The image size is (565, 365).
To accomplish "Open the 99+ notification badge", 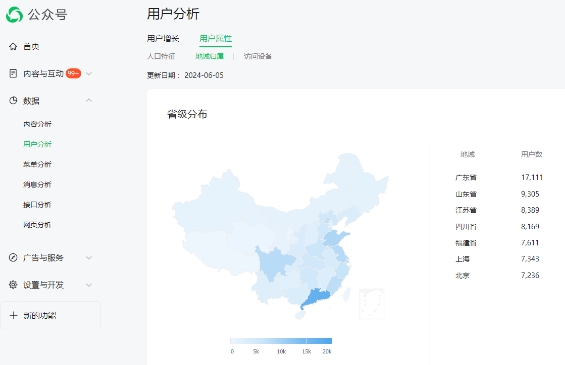I will click(74, 74).
